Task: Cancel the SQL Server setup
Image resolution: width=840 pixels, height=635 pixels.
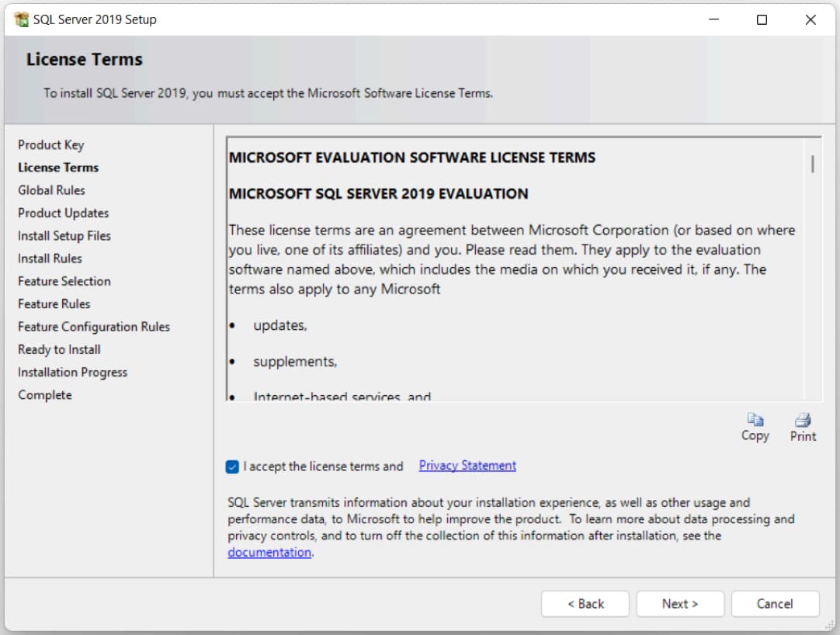Action: click(775, 604)
